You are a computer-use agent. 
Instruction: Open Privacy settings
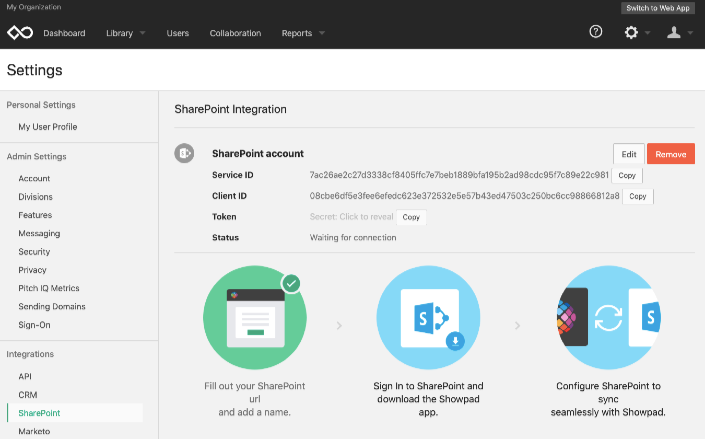click(x=32, y=270)
